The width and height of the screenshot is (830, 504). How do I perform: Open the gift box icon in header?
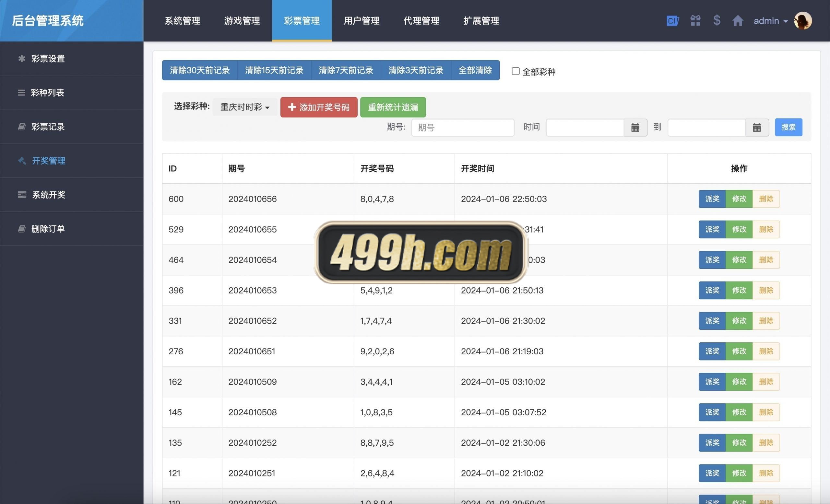(695, 21)
